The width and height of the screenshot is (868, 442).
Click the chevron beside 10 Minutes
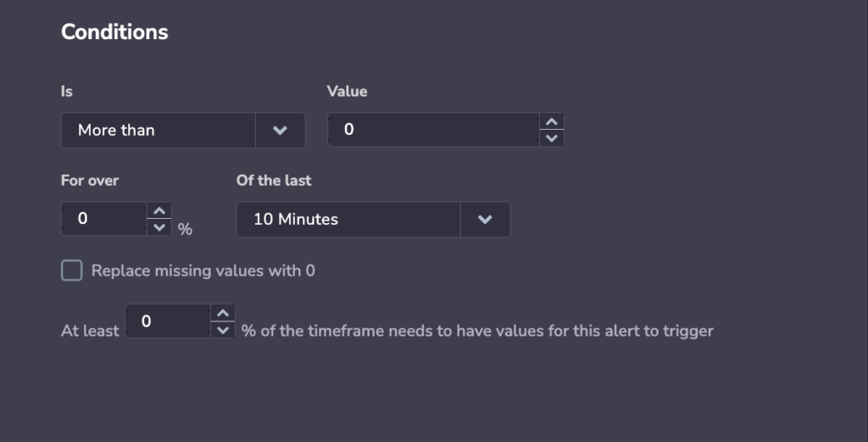pyautogui.click(x=485, y=219)
